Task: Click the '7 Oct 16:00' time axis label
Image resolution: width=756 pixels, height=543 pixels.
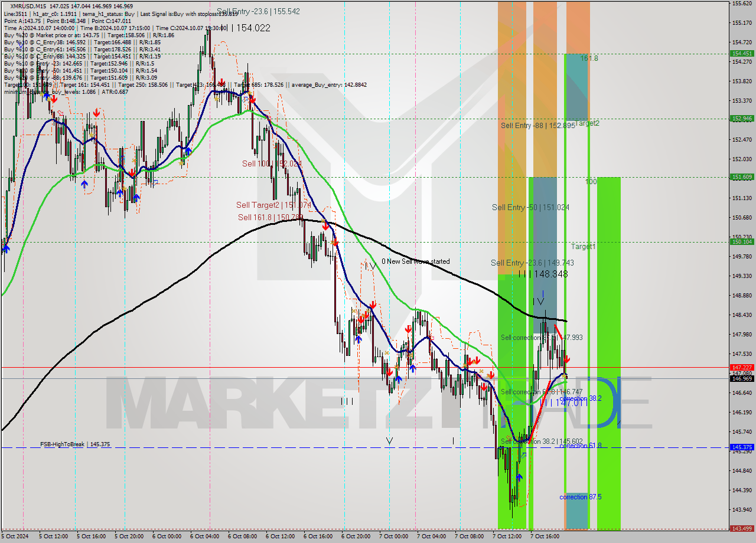Action: pyautogui.click(x=544, y=537)
